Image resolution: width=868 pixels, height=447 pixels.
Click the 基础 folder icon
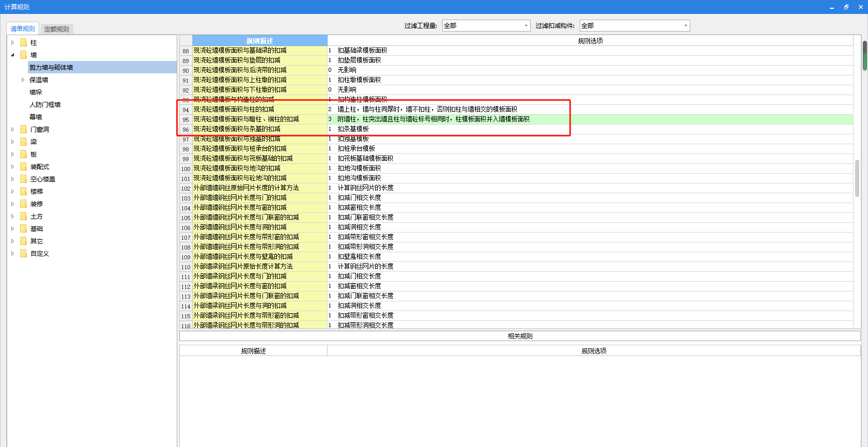[x=23, y=228]
